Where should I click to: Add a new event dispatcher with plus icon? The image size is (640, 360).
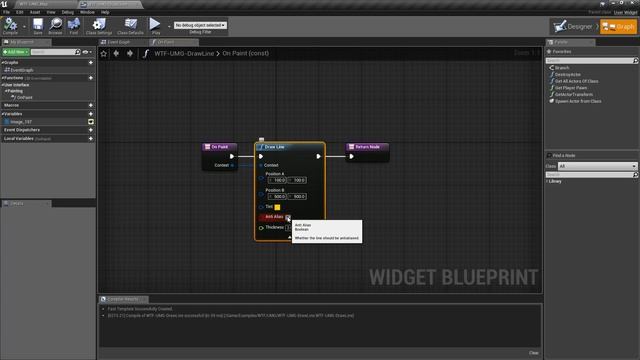[x=91, y=130]
